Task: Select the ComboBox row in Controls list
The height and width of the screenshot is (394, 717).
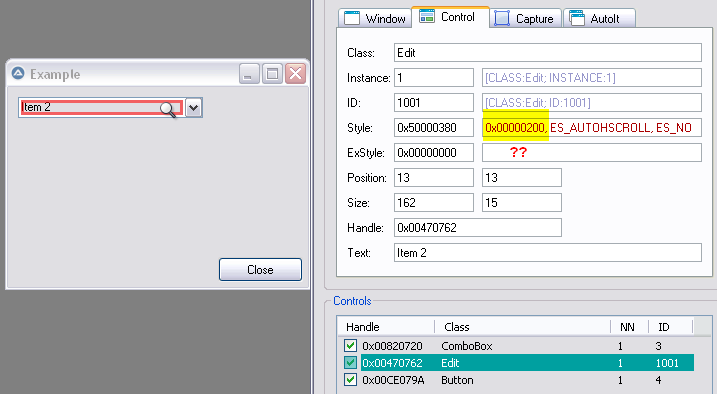Action: coord(516,346)
